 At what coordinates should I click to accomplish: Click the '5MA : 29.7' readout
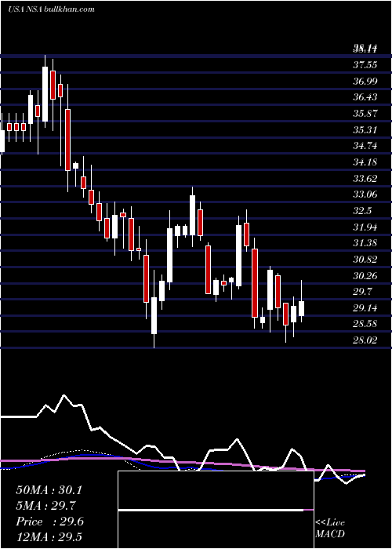(45, 506)
